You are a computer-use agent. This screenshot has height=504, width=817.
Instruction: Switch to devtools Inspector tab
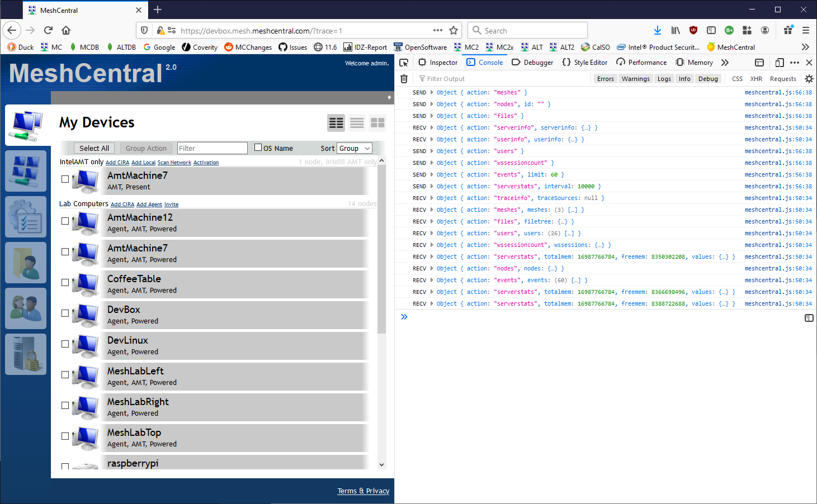[438, 63]
